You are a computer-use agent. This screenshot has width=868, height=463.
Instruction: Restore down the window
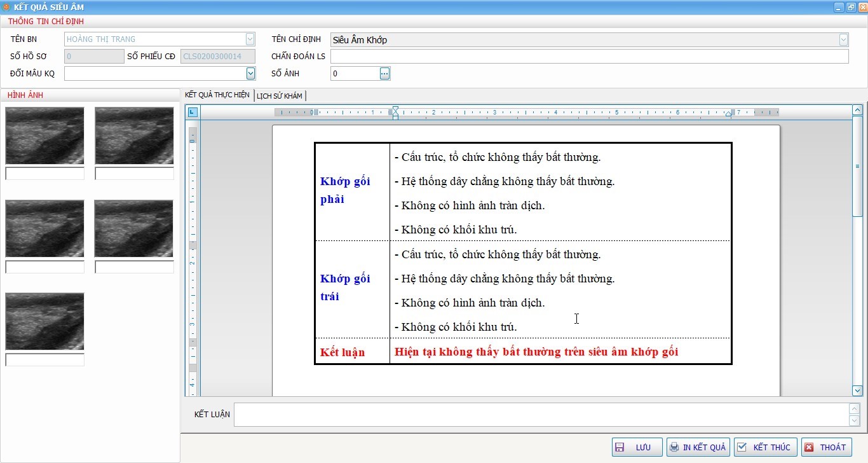[x=851, y=8]
